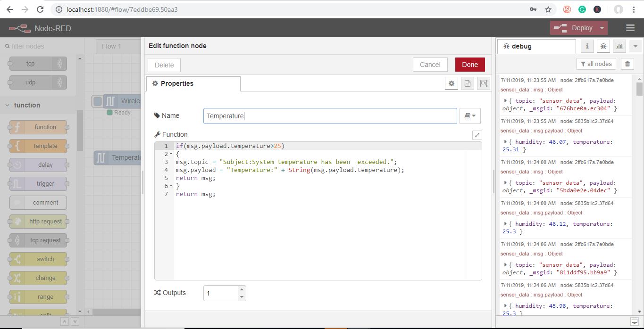
Task: Open the Node-RED hamburger main menu
Action: click(x=630, y=28)
